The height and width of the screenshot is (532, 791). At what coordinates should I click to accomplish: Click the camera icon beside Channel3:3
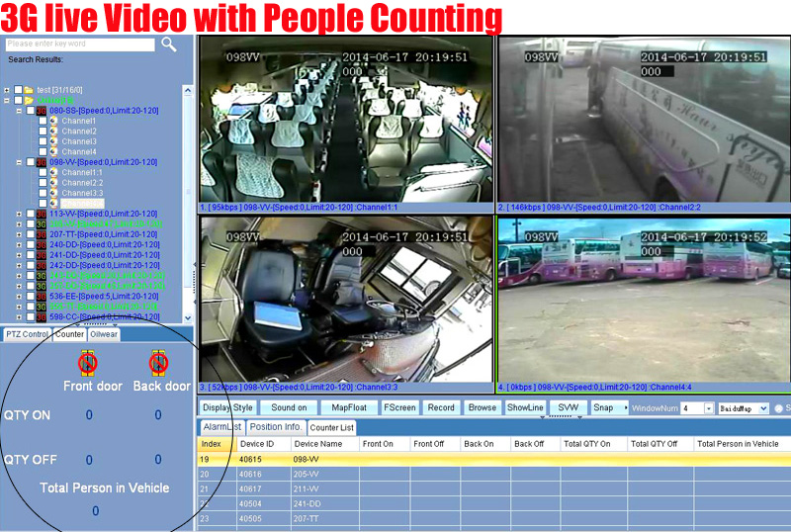pyautogui.click(x=53, y=193)
